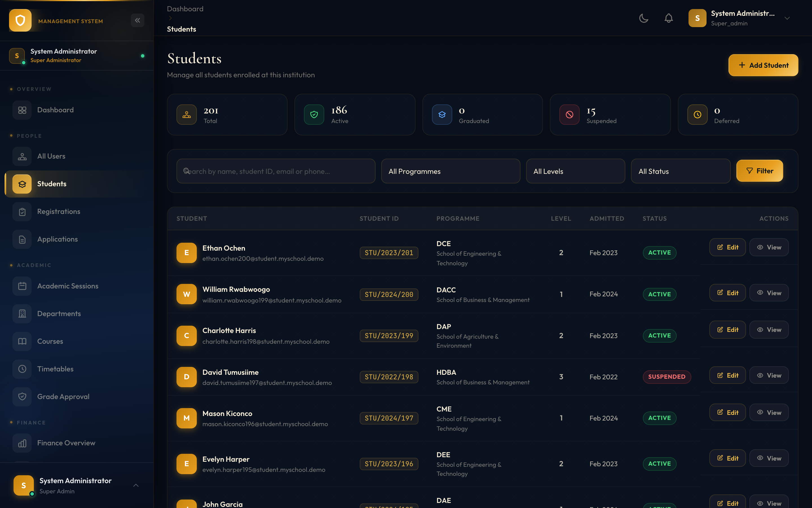The image size is (812, 508).
Task: Click the shield logo of Management System
Action: click(x=20, y=21)
